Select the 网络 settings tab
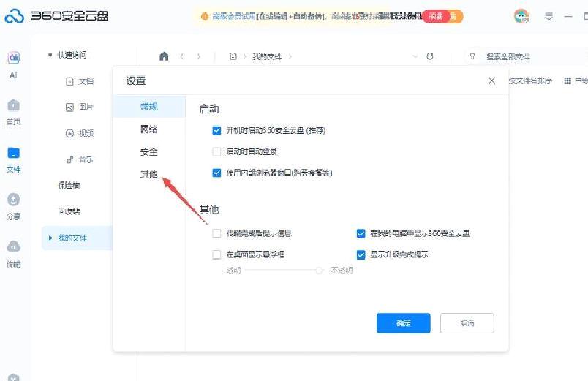The image size is (588, 381). [149, 129]
